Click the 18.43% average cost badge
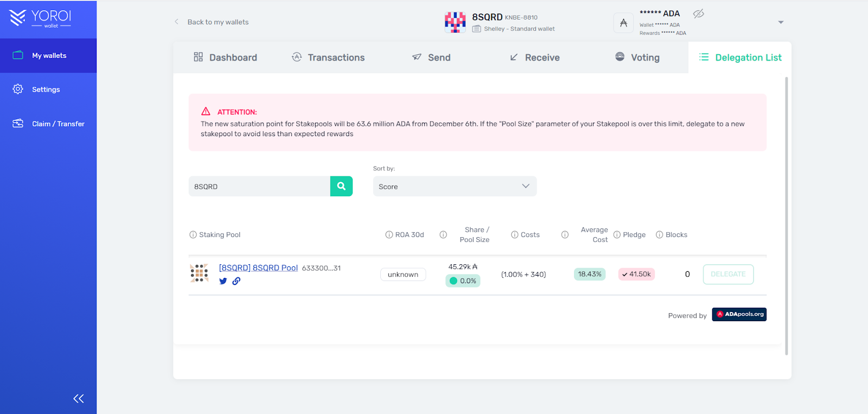The width and height of the screenshot is (868, 414). click(x=590, y=275)
